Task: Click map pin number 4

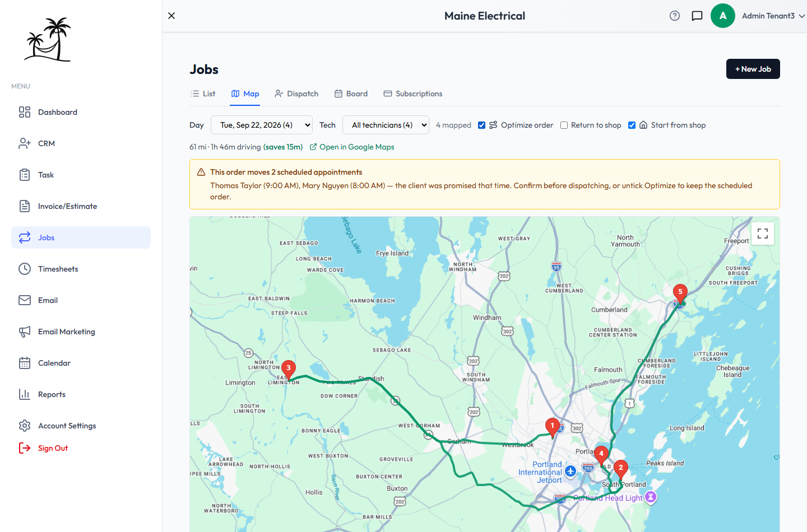Action: (x=601, y=456)
